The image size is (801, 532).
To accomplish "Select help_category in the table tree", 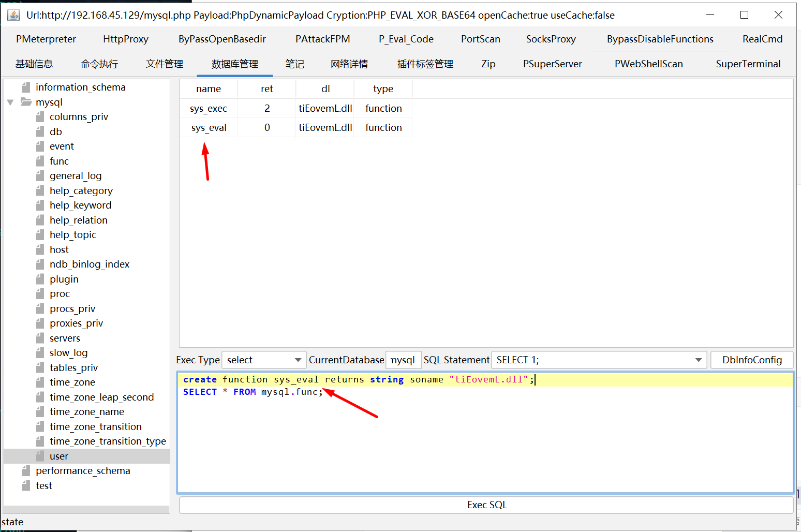I will (x=81, y=190).
